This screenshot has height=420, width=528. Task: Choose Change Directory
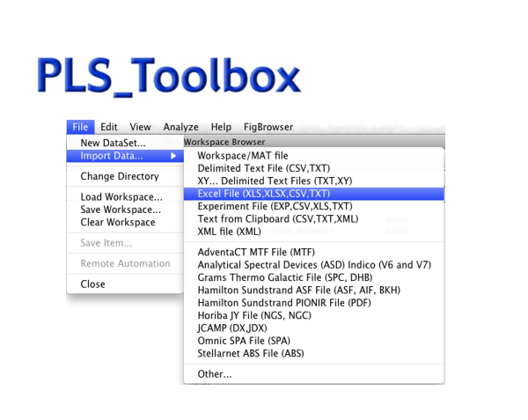(x=125, y=176)
